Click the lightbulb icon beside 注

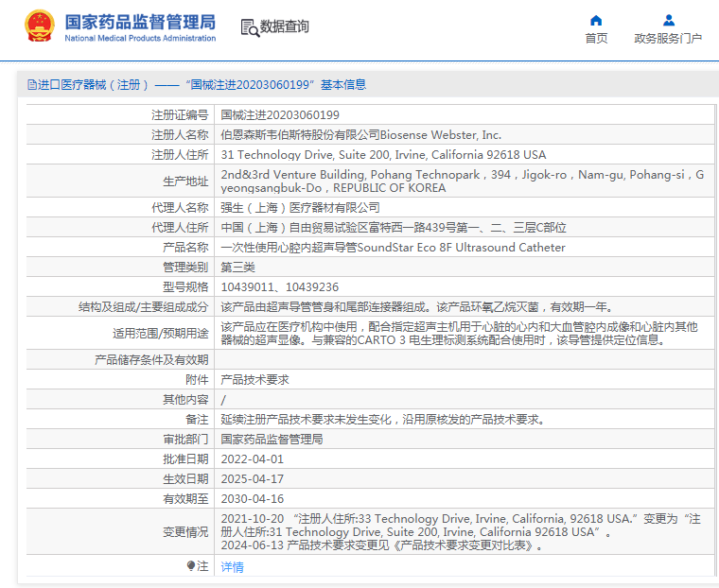191,566
